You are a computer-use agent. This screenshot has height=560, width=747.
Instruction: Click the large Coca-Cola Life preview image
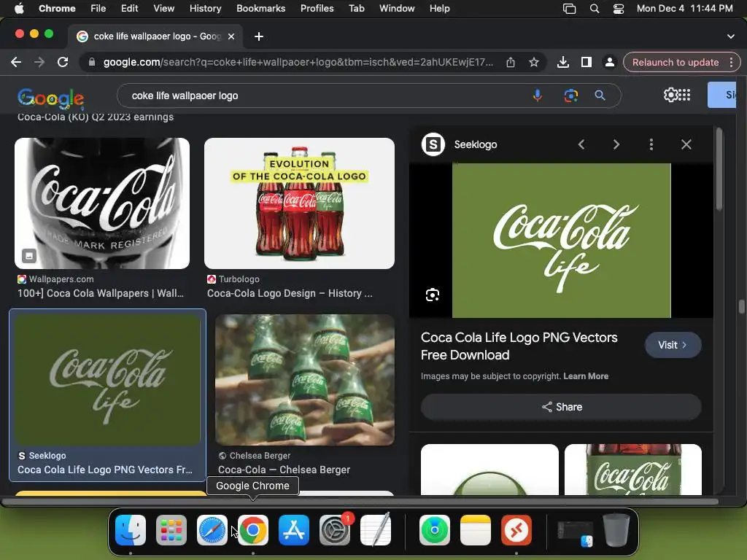point(561,241)
